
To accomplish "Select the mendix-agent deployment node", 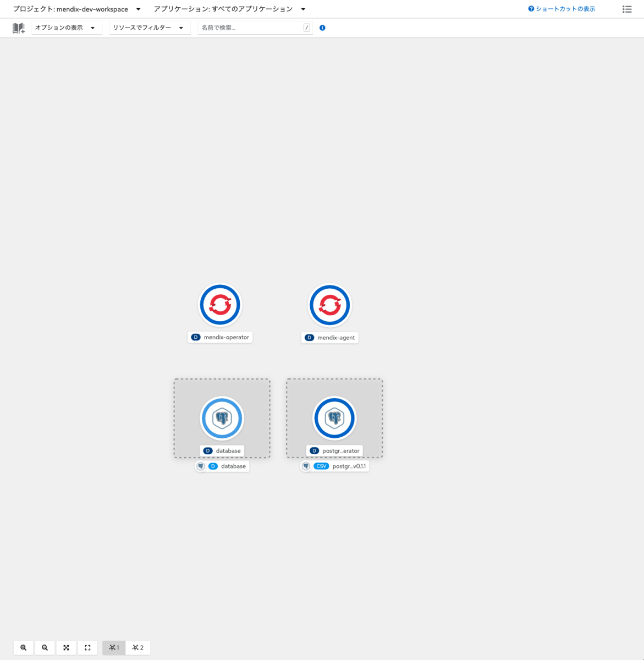I will coord(330,305).
